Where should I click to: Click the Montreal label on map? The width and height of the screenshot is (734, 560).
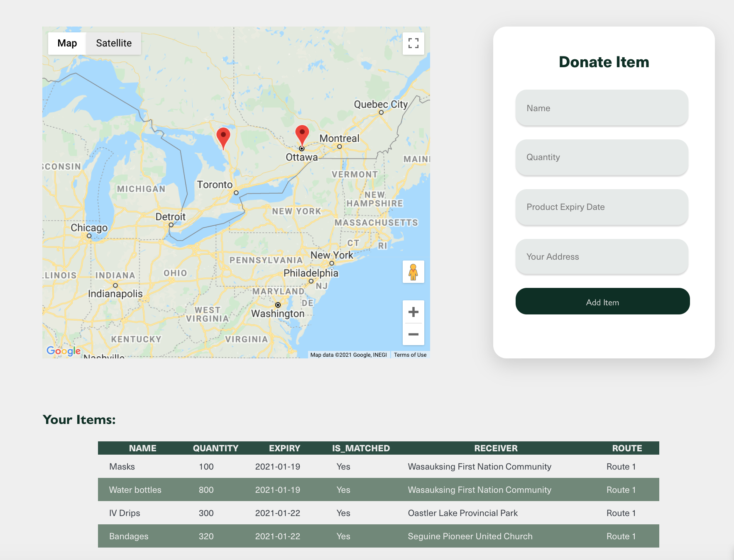tap(339, 139)
